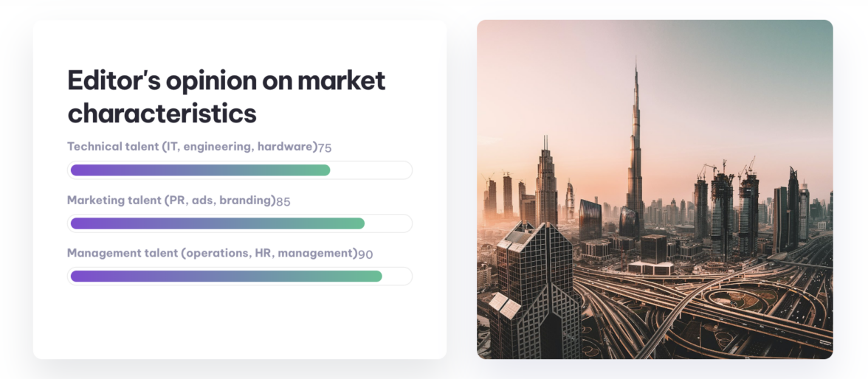Click the 75 score value
This screenshot has height=379, width=868.
point(325,147)
